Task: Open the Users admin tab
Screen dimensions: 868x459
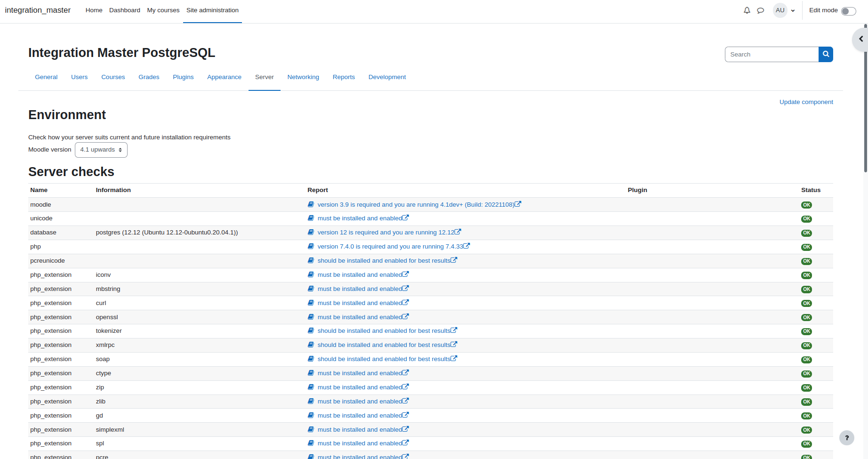Action: point(80,77)
